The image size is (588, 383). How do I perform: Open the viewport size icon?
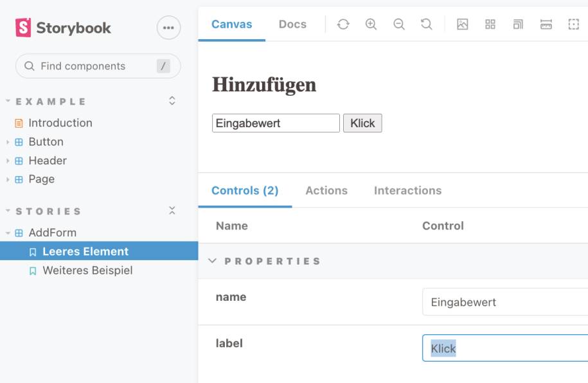tap(518, 24)
